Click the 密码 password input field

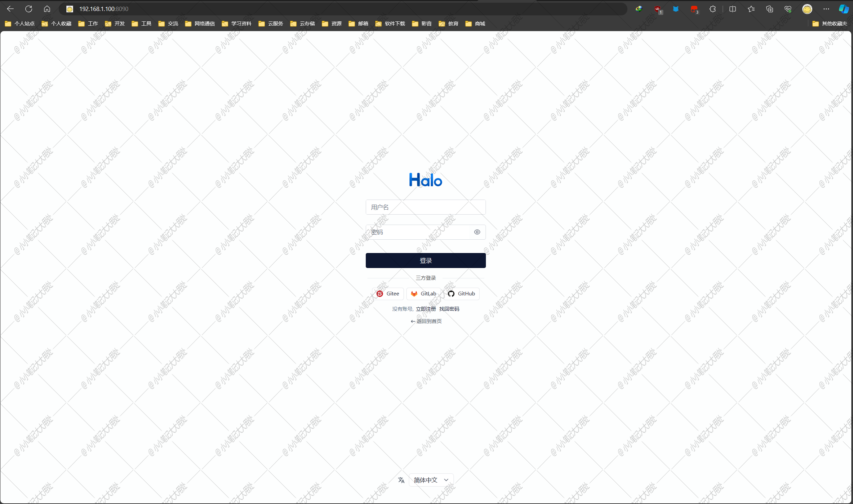[426, 232]
